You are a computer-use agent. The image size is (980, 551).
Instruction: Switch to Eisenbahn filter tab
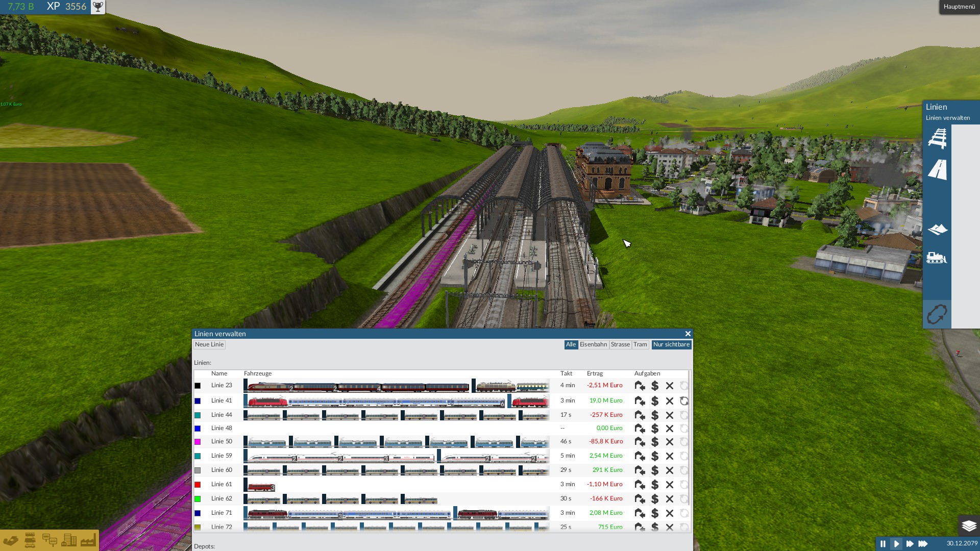(593, 345)
